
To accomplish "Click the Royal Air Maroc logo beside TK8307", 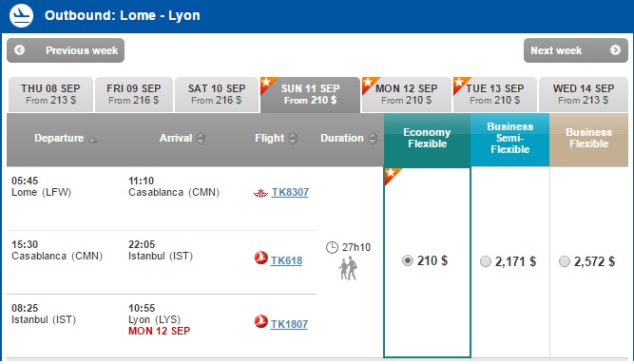I will (260, 193).
